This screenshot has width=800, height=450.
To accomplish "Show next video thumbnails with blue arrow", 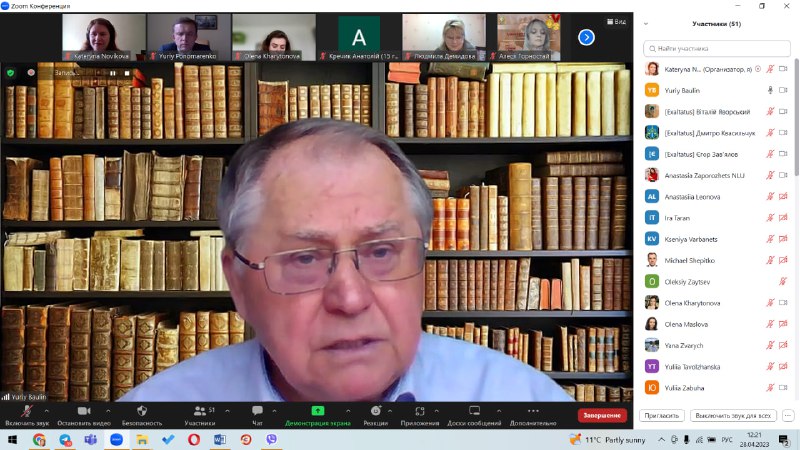I will tap(587, 37).
